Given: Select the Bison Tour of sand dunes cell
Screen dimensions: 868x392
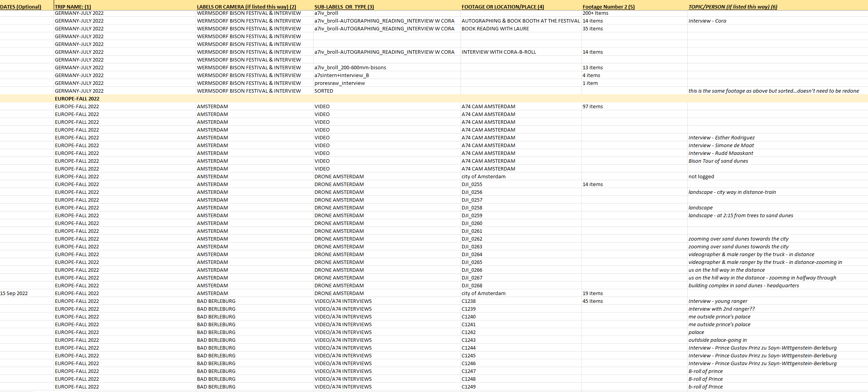Looking at the screenshot, I should click(x=718, y=161).
